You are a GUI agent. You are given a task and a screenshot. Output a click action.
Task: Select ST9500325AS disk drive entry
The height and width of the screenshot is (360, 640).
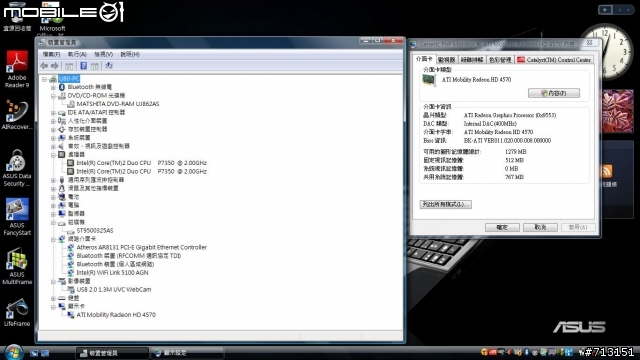click(95, 231)
